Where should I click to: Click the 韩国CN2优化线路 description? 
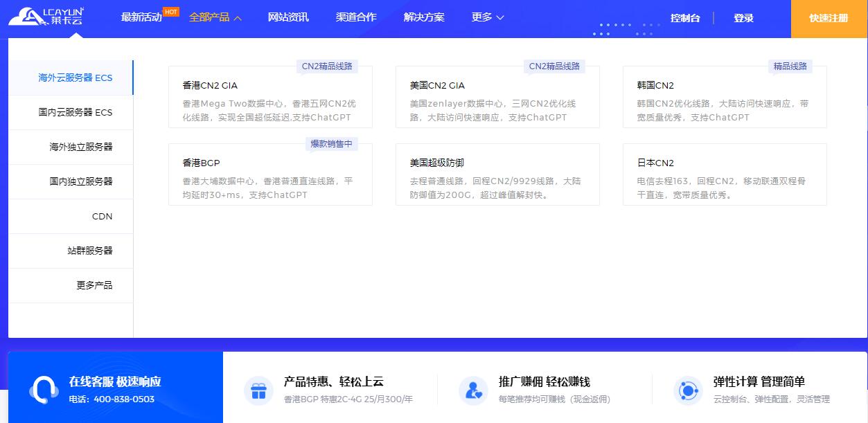pyautogui.click(x=723, y=111)
